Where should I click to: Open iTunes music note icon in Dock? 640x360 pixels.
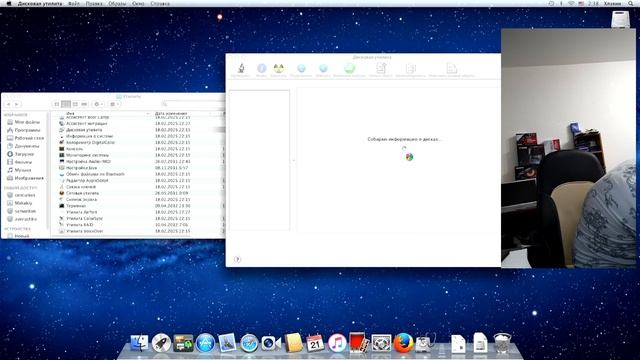[337, 343]
